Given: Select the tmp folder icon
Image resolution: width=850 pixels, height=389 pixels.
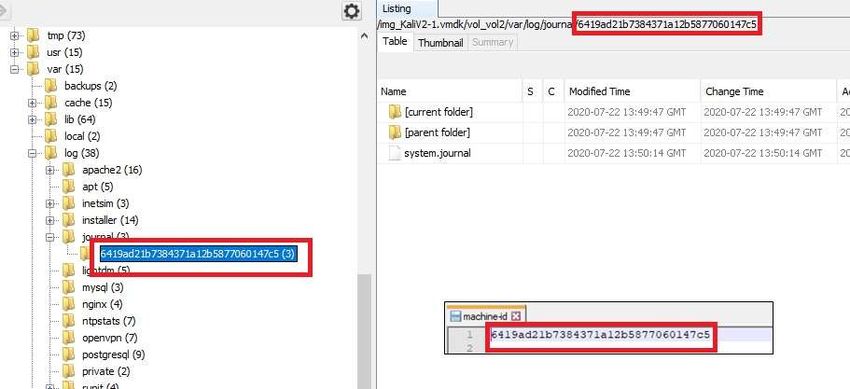Looking at the screenshot, I should 33,36.
